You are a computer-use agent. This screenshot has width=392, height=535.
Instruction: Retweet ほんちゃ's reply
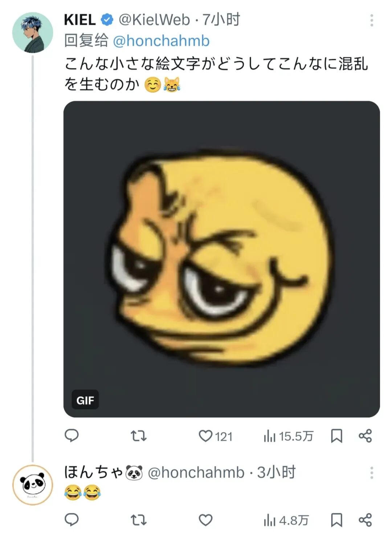tap(138, 520)
